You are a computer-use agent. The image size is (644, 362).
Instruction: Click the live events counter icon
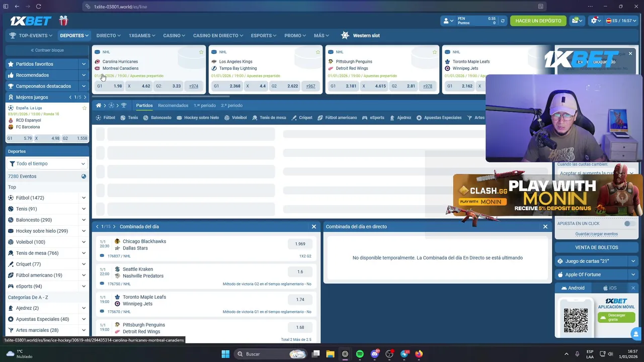pyautogui.click(x=84, y=176)
